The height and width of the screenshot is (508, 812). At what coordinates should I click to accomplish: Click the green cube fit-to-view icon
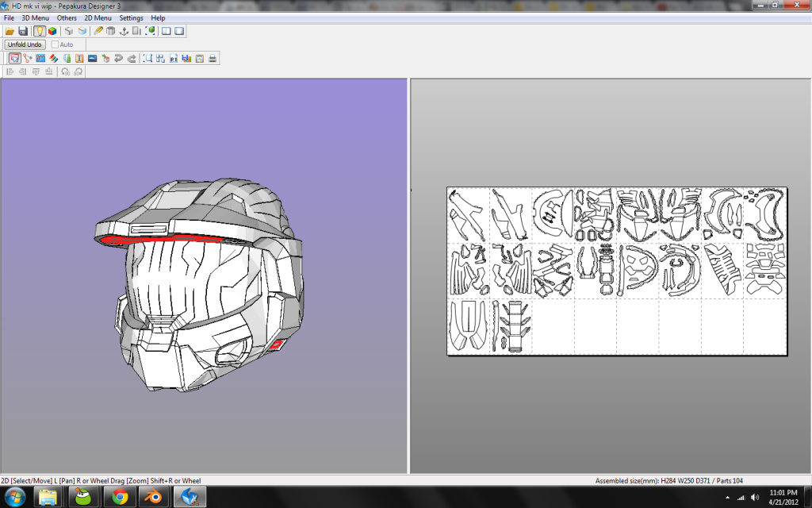(150, 31)
